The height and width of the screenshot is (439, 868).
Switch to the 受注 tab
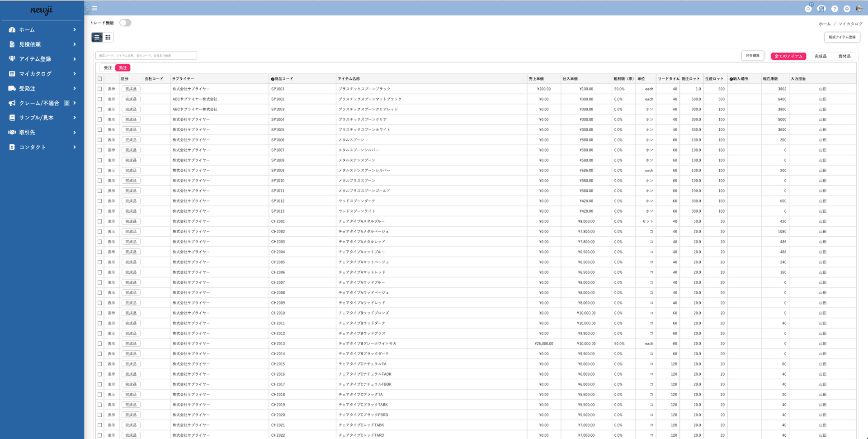click(108, 68)
